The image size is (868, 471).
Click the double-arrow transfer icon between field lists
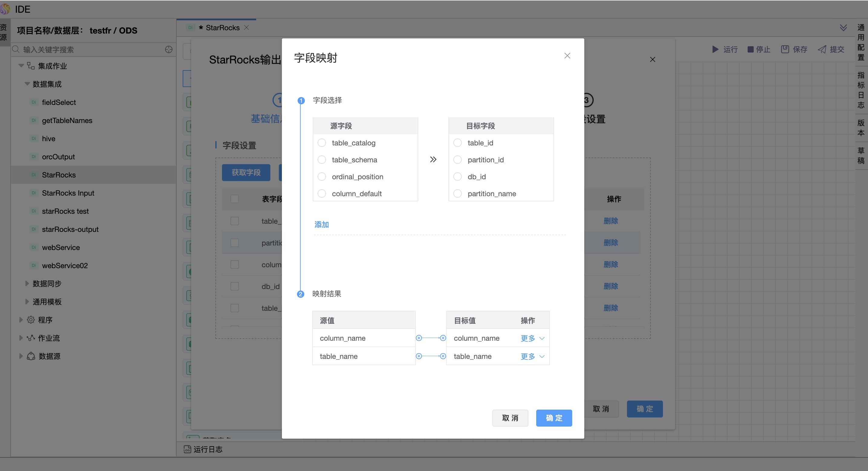click(x=433, y=159)
